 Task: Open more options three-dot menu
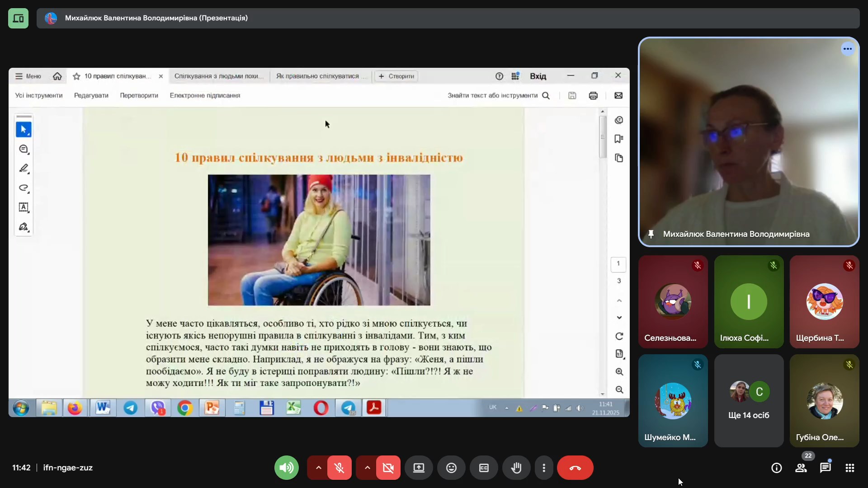click(544, 468)
